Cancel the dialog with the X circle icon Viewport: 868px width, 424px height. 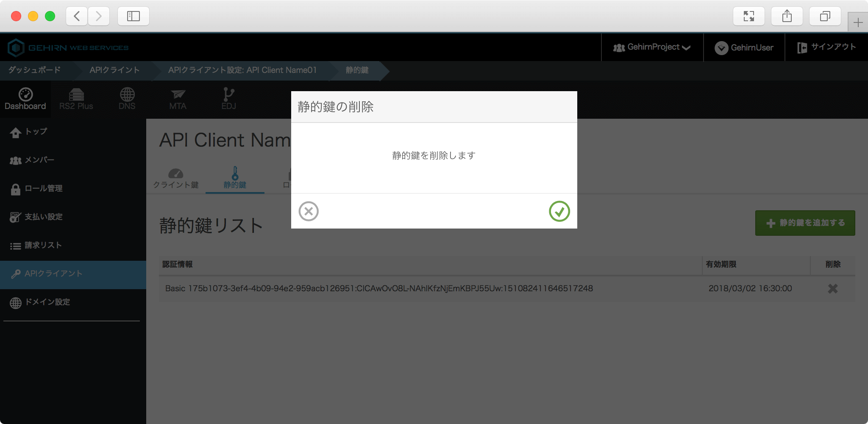[309, 211]
